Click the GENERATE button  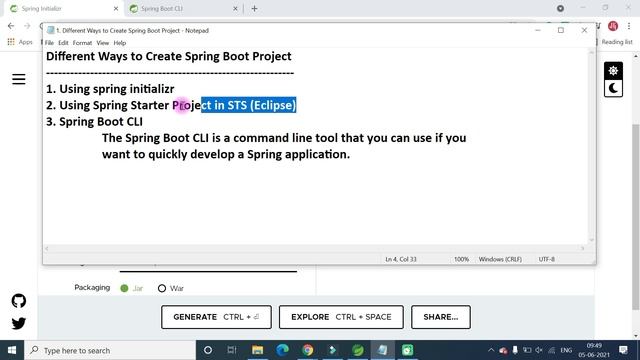(x=216, y=317)
